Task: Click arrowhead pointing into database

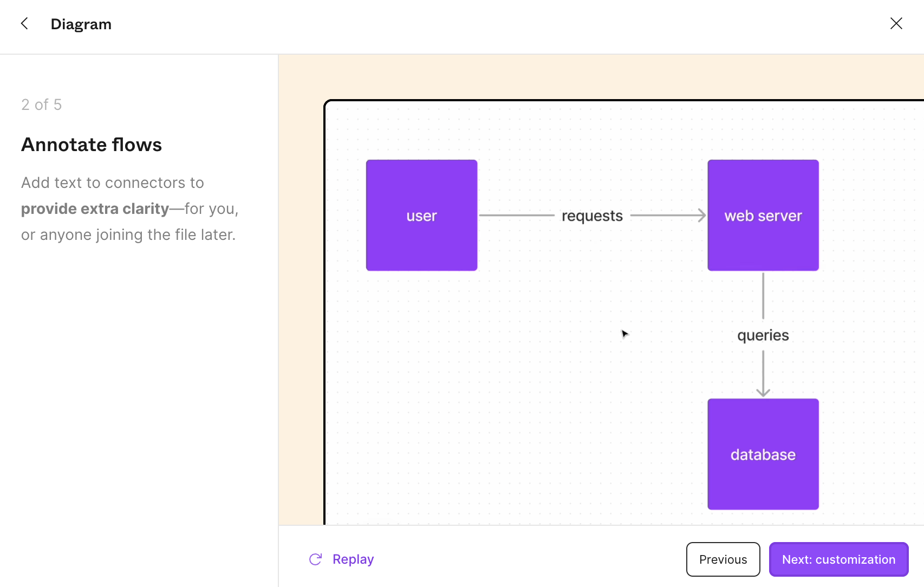Action: point(763,392)
